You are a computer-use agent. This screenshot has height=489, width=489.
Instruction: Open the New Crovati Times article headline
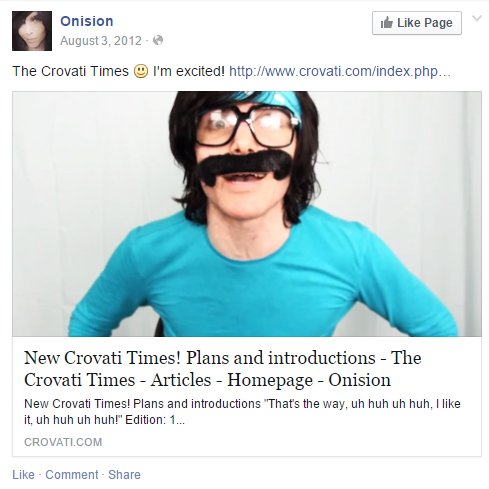pos(223,369)
